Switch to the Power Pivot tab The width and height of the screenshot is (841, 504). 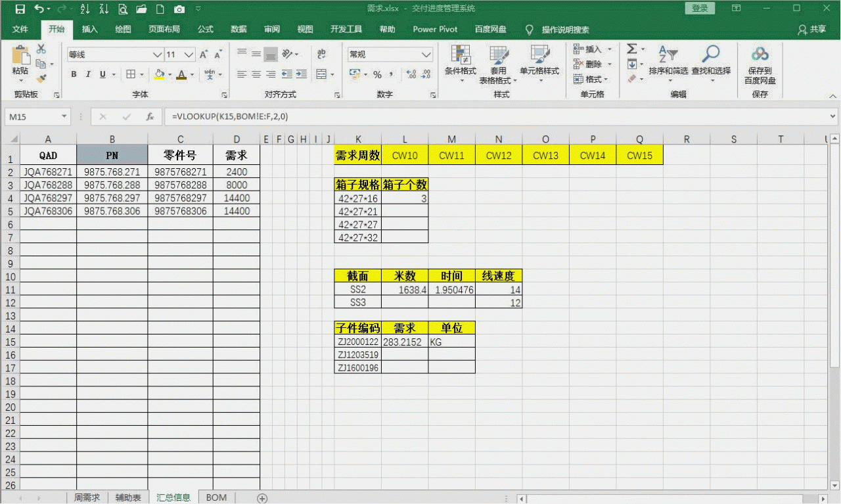tap(434, 30)
